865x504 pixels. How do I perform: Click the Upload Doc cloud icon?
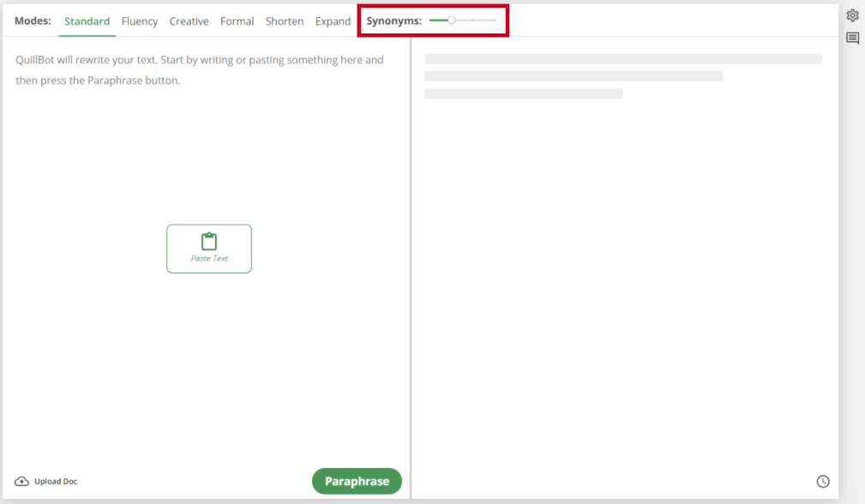(x=21, y=482)
